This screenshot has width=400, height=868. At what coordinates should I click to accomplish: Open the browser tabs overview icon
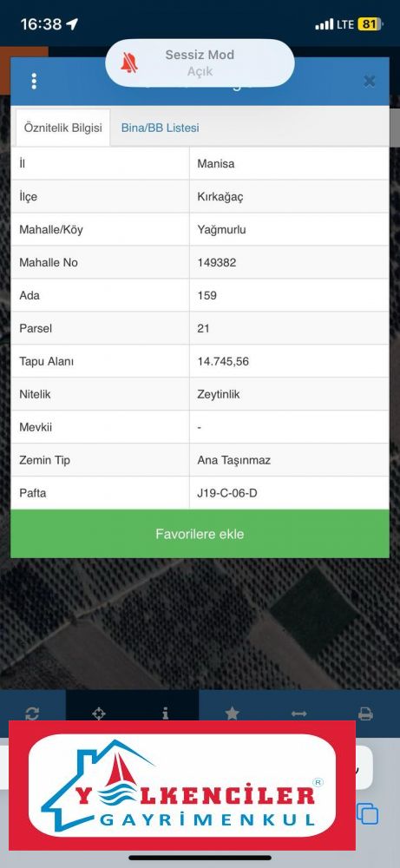[x=368, y=814]
